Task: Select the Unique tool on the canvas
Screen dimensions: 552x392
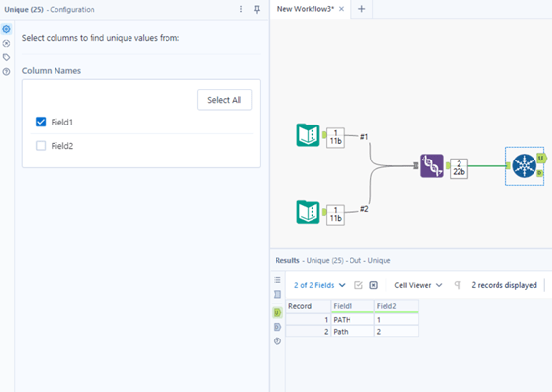Action: [x=524, y=165]
